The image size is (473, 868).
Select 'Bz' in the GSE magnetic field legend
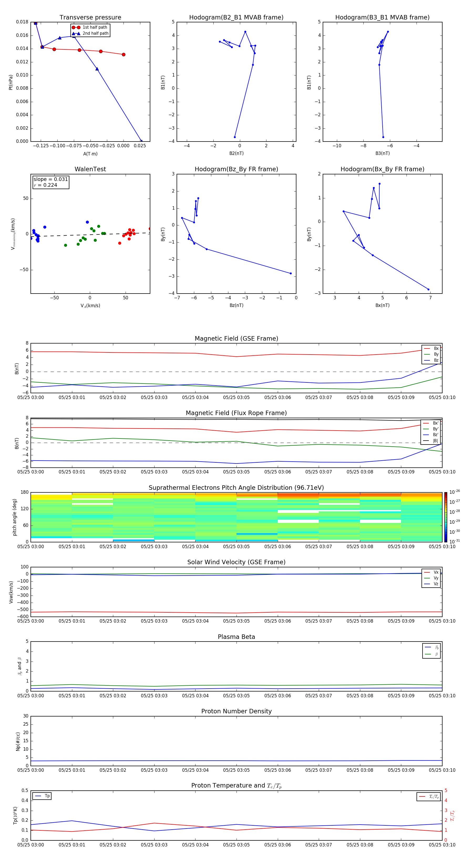431,360
